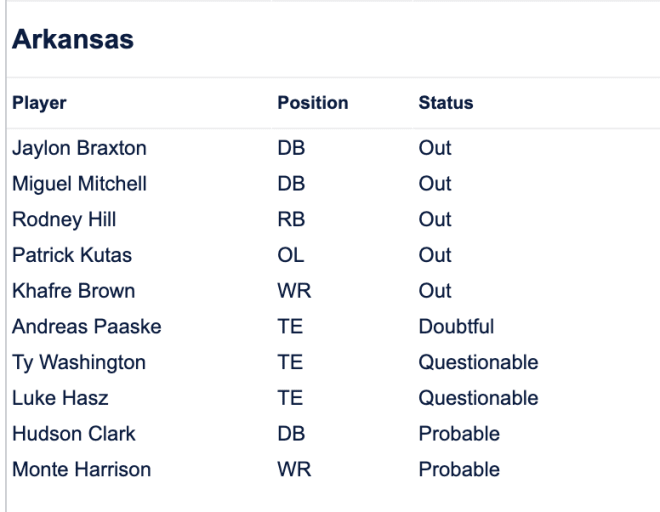Click Doubtful status for Andreas Paaske

coord(456,327)
